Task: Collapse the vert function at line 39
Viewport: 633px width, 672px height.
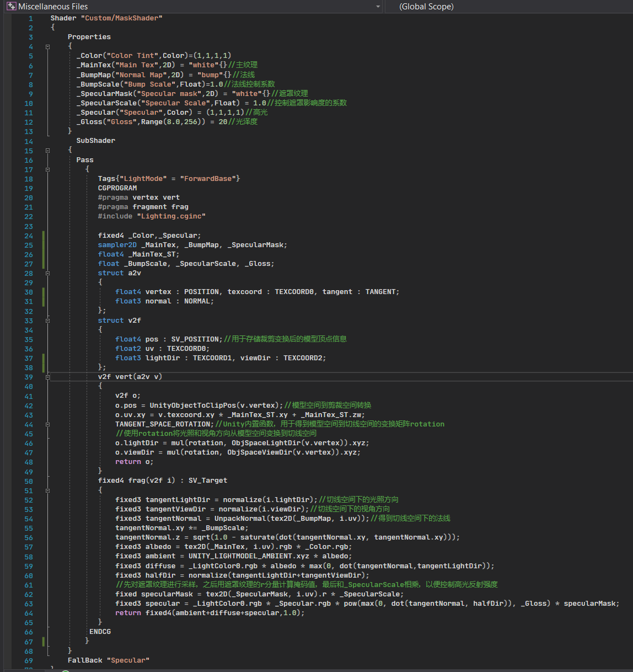Action: tap(47, 377)
